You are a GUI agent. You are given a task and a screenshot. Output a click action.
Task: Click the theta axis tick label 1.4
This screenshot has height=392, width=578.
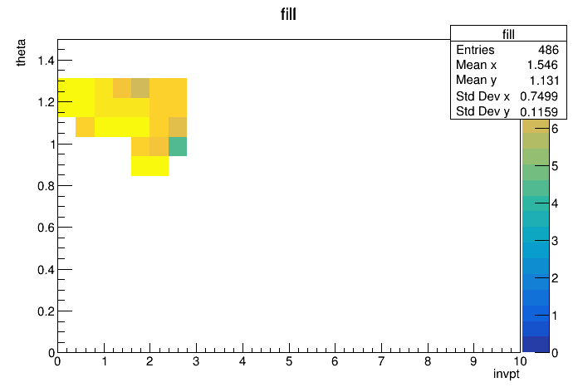pyautogui.click(x=46, y=60)
